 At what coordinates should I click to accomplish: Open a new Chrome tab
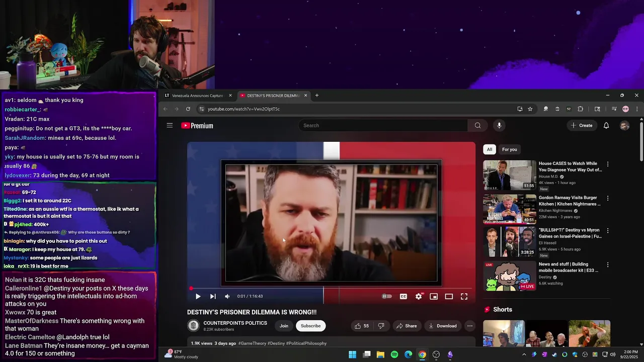coord(316,96)
